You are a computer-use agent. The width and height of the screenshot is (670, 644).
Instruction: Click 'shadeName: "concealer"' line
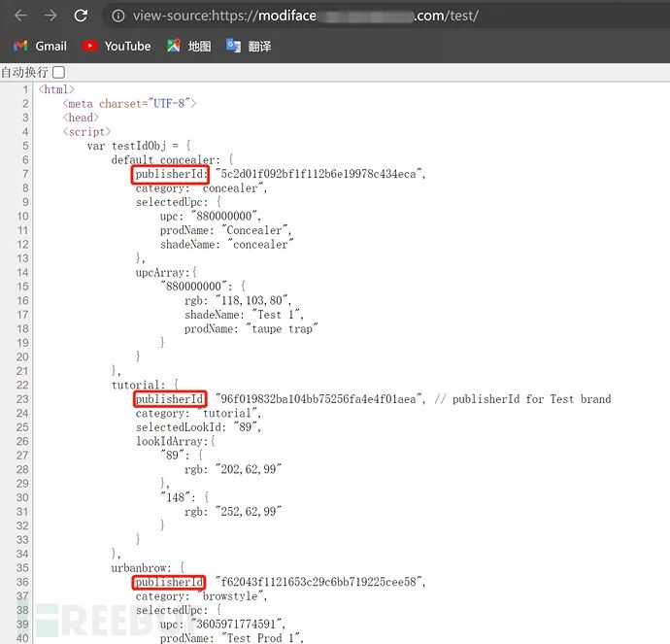tap(227, 245)
